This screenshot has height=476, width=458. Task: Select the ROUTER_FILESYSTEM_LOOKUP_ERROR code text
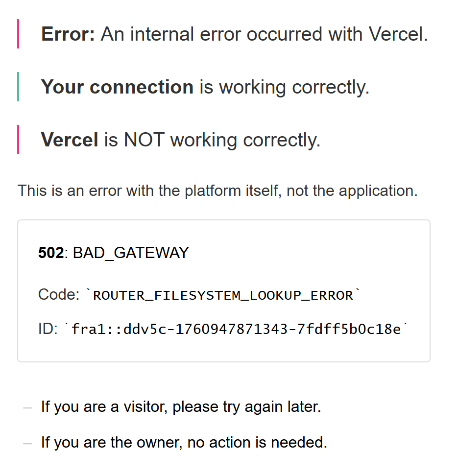(x=223, y=295)
